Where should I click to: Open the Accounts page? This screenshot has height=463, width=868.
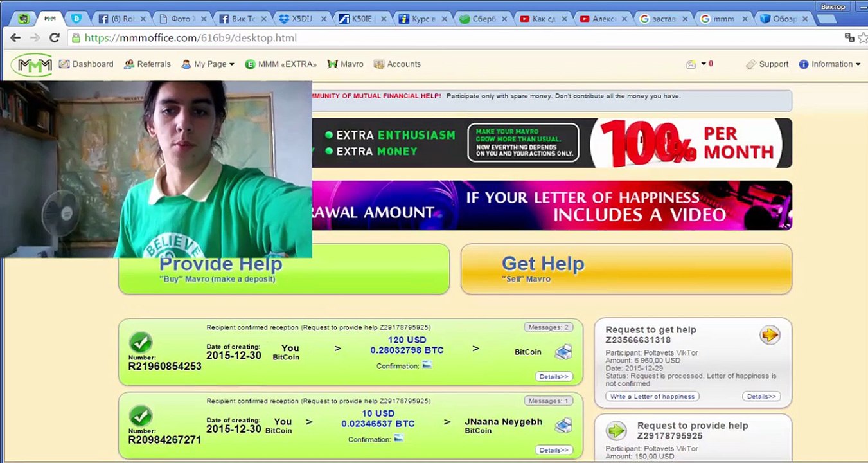[x=397, y=64]
